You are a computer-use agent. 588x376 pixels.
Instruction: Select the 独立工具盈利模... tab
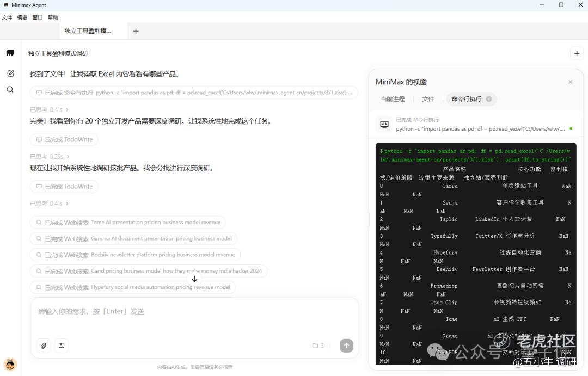[x=93, y=31]
